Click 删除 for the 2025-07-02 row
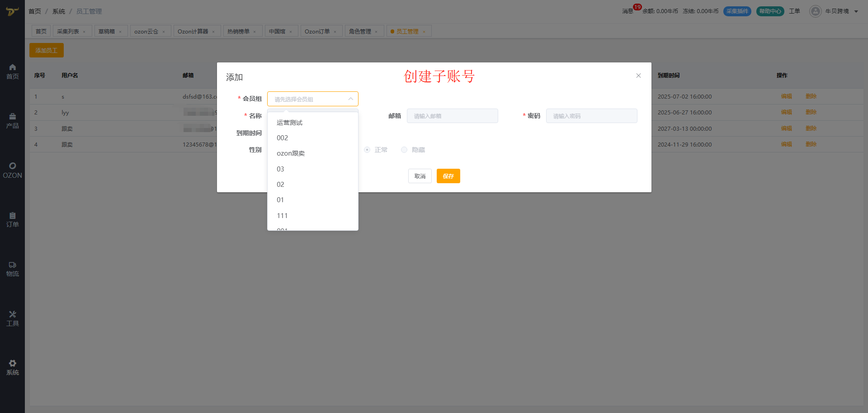 click(x=811, y=96)
